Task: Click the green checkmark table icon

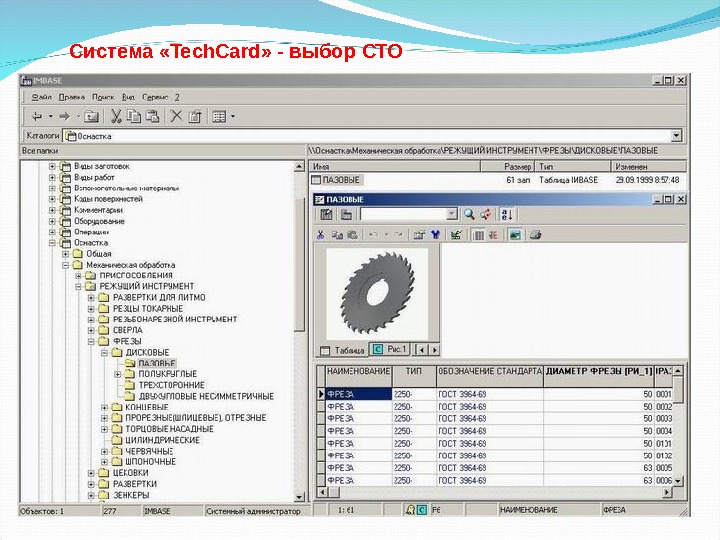Action: [456, 235]
